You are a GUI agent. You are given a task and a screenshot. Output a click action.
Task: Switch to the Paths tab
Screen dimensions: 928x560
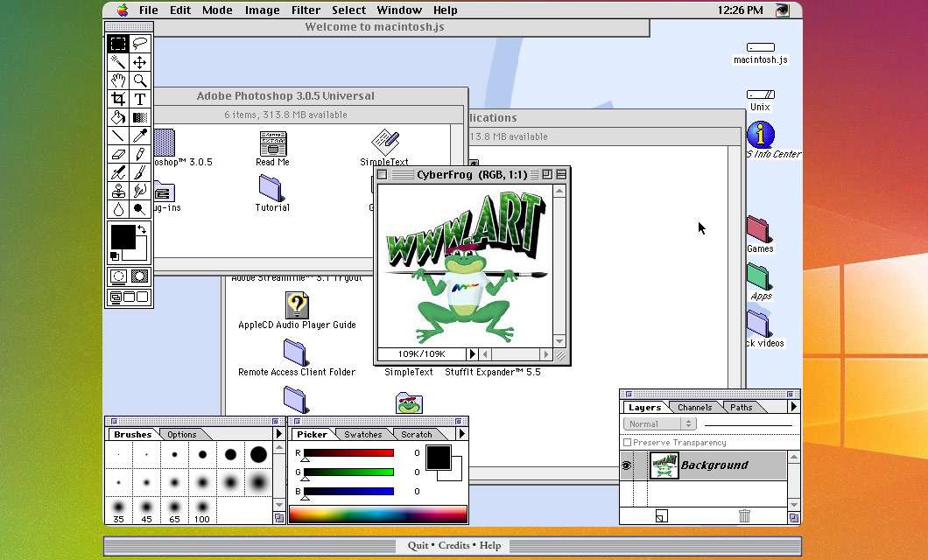(741, 408)
